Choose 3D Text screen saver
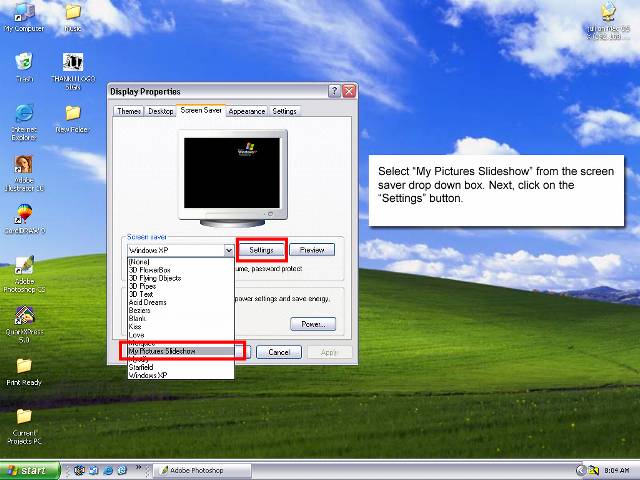This screenshot has height=480, width=640. click(x=181, y=294)
